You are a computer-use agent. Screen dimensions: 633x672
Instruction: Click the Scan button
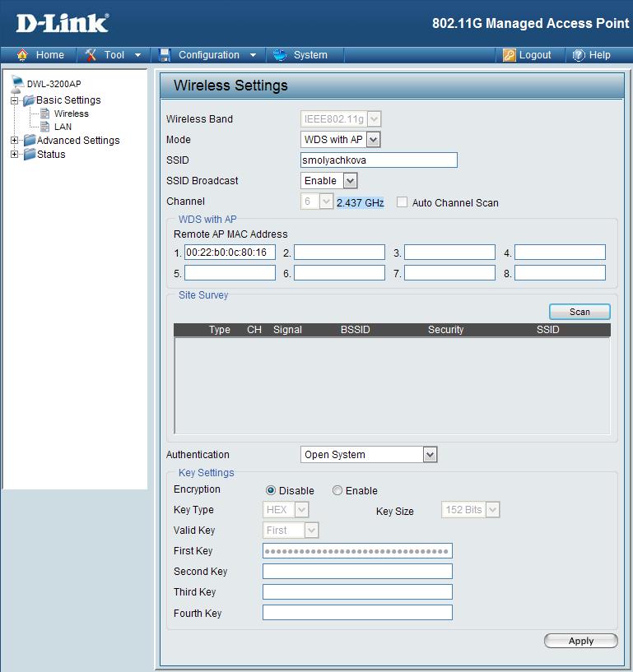point(579,312)
